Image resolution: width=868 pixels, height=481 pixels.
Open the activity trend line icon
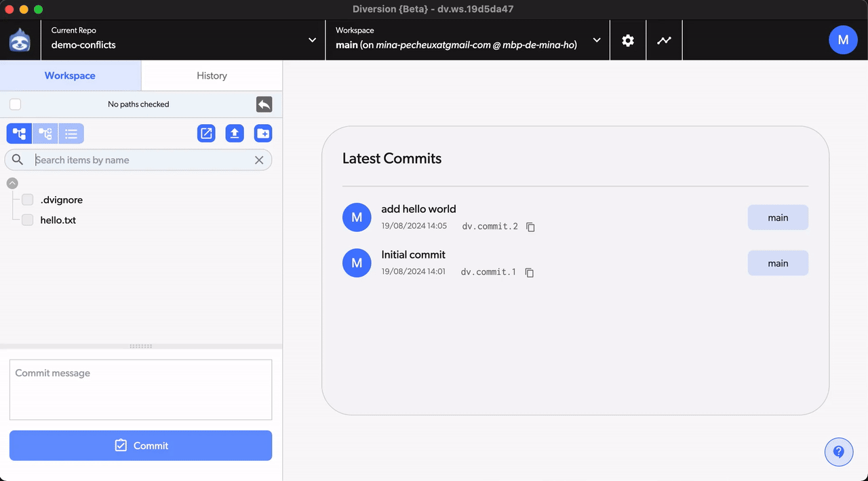664,40
